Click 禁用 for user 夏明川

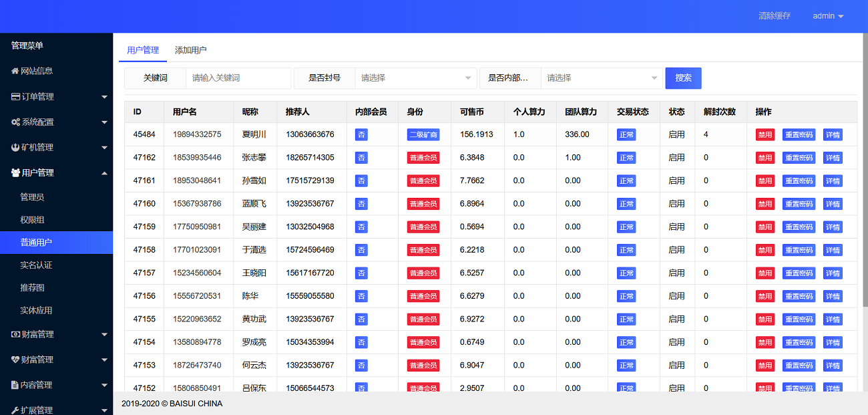coord(765,135)
